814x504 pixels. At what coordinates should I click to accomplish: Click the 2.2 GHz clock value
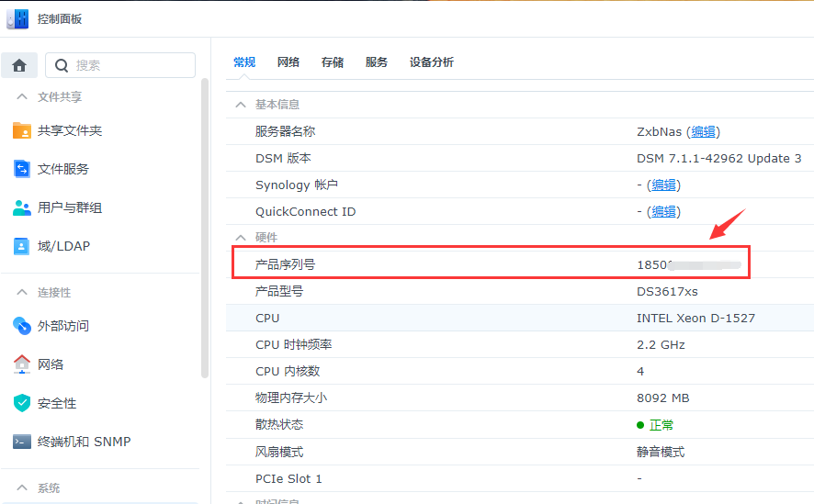click(x=661, y=345)
